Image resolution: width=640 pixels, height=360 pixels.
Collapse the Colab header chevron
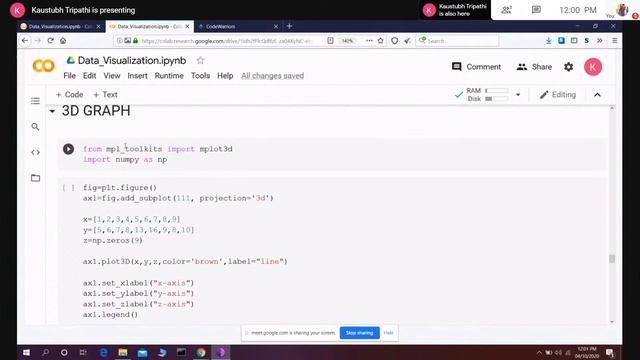click(x=597, y=95)
